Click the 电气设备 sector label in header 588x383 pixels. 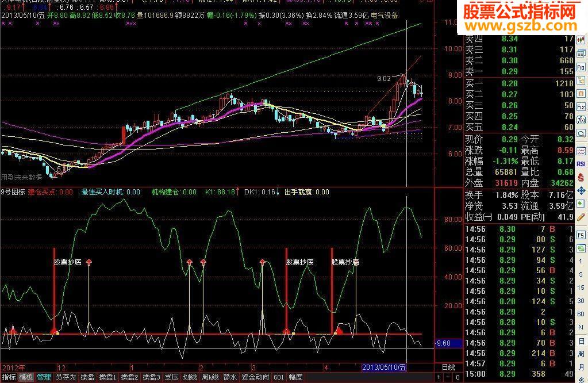click(385, 16)
